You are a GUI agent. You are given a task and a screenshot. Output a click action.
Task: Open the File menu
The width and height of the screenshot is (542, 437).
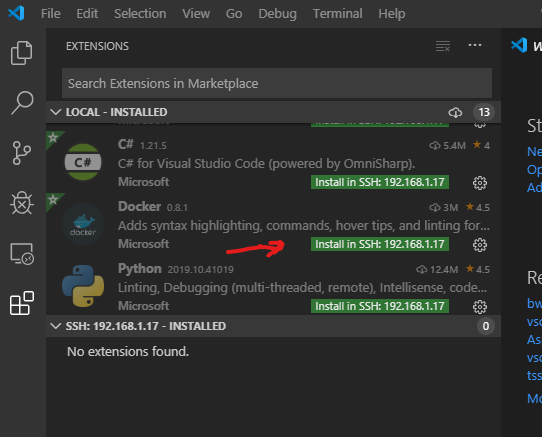coord(50,14)
